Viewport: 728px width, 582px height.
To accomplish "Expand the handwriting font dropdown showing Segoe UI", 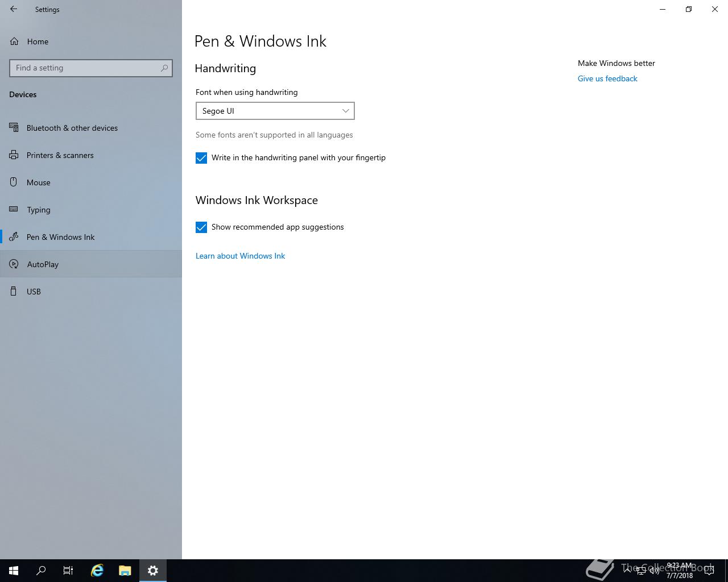I will (275, 111).
